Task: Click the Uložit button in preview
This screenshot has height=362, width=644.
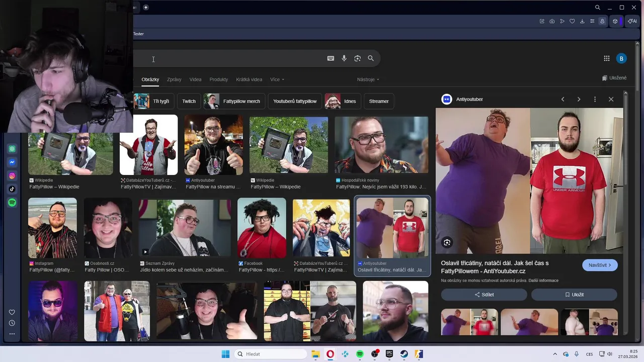Action: point(574,295)
